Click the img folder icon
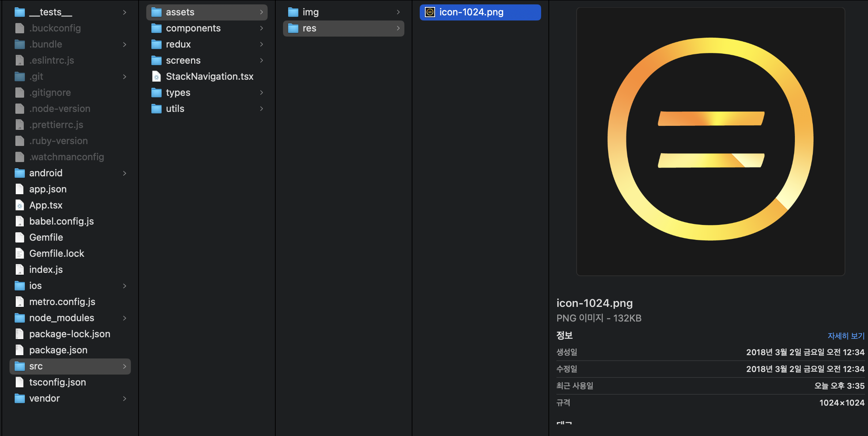868x436 pixels. coord(293,12)
